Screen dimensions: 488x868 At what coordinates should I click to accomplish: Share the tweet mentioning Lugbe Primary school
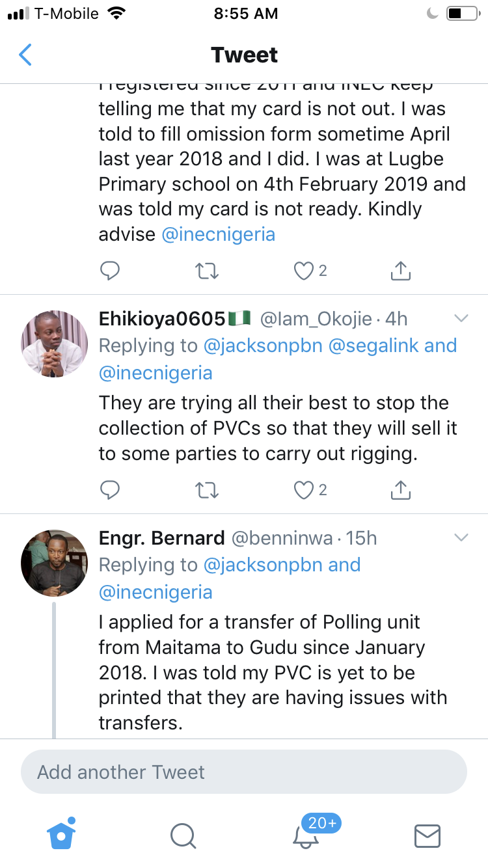[401, 270]
